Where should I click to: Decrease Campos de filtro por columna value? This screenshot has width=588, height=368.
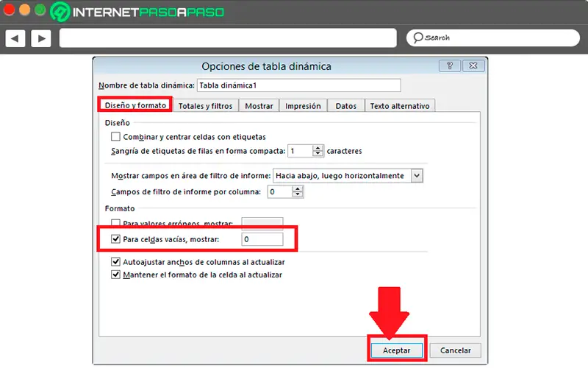(298, 195)
